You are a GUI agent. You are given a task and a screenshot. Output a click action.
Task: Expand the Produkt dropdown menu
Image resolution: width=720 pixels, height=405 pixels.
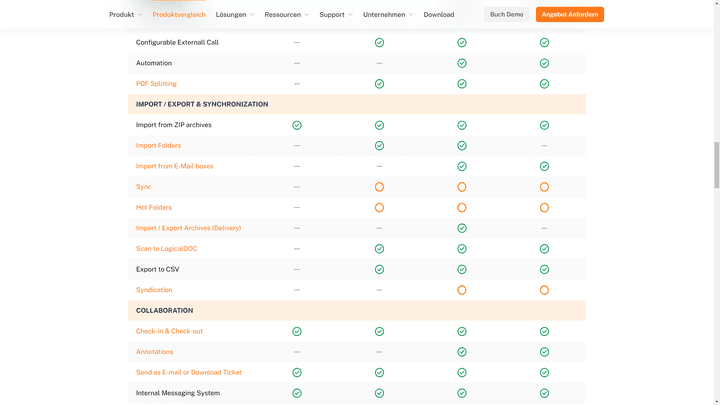[125, 15]
